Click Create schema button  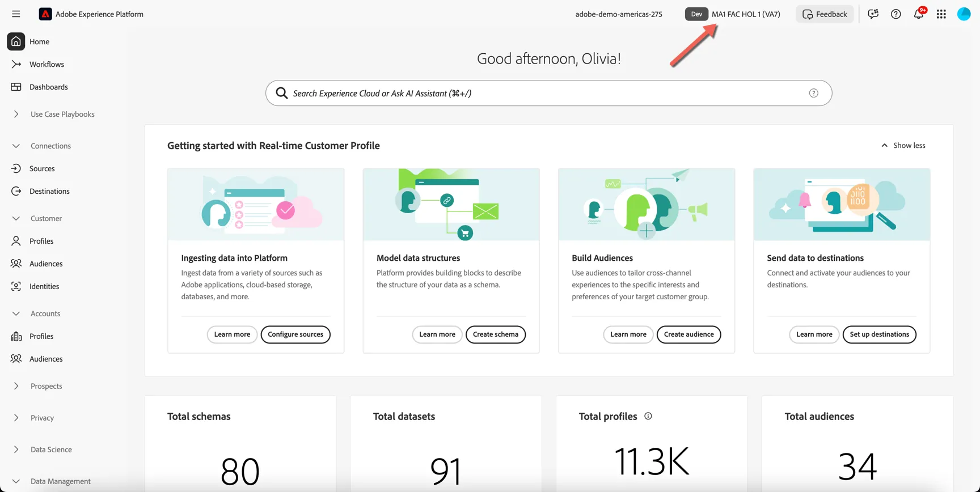[x=496, y=334]
